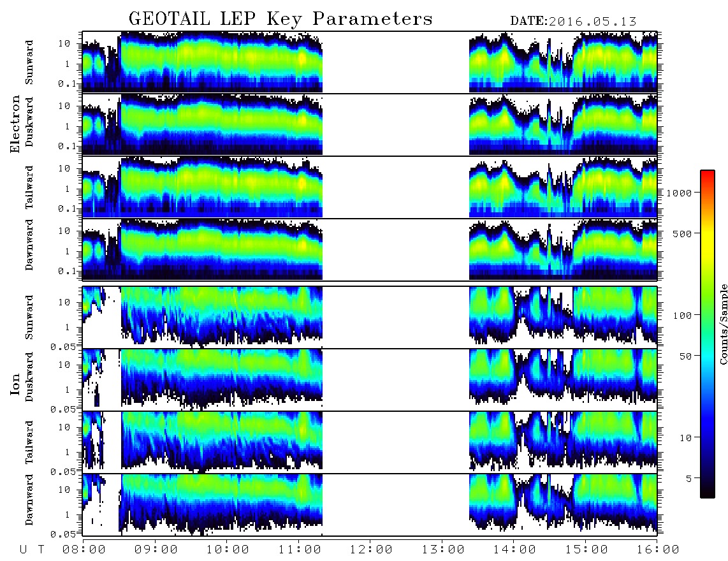Select the Electron 'Duskward' panel label

(x=29, y=122)
